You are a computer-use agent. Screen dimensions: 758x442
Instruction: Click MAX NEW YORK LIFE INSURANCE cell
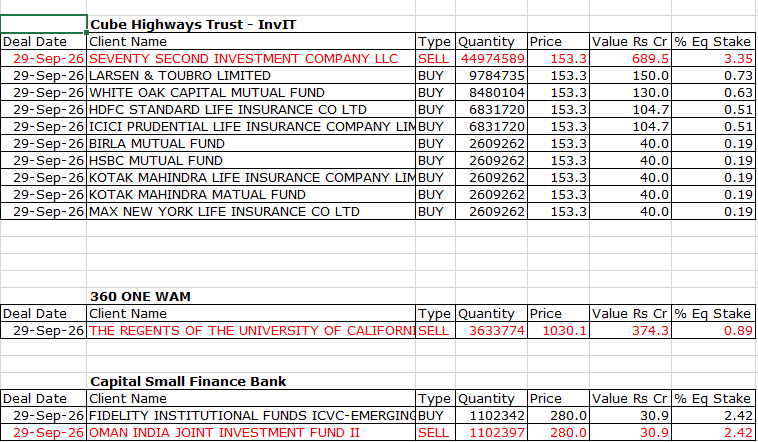(x=251, y=211)
